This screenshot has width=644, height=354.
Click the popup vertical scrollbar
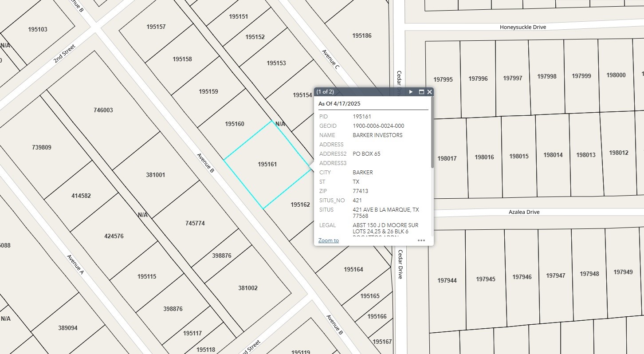(432, 142)
